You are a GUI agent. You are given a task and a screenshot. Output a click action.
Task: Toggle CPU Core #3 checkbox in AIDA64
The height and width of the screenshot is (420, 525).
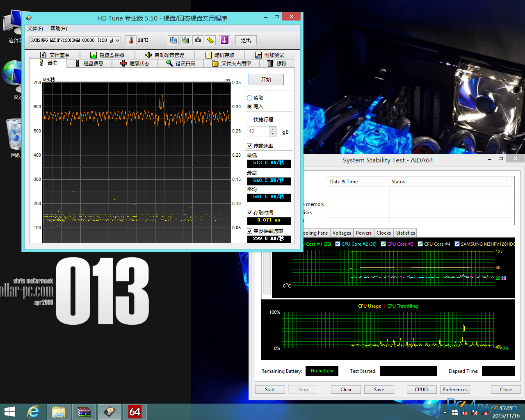click(383, 244)
